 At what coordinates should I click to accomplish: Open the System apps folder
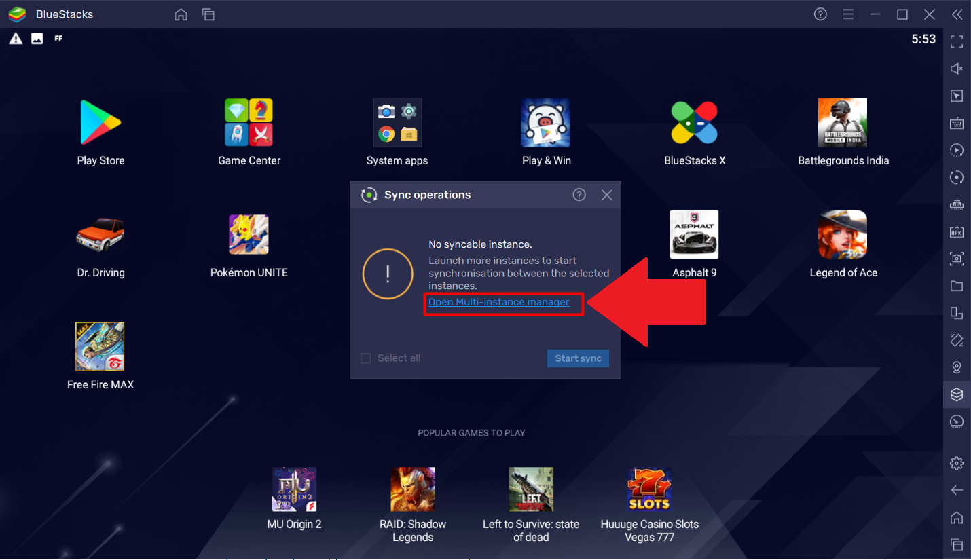click(x=397, y=122)
